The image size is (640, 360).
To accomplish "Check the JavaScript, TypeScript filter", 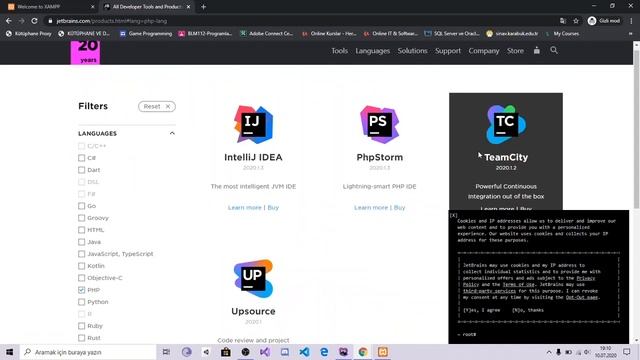I will coord(82,254).
